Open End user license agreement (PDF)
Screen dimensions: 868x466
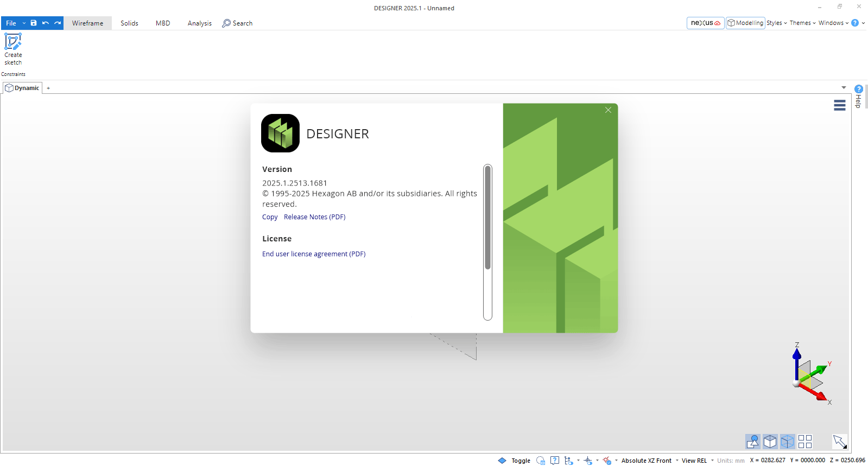point(314,254)
